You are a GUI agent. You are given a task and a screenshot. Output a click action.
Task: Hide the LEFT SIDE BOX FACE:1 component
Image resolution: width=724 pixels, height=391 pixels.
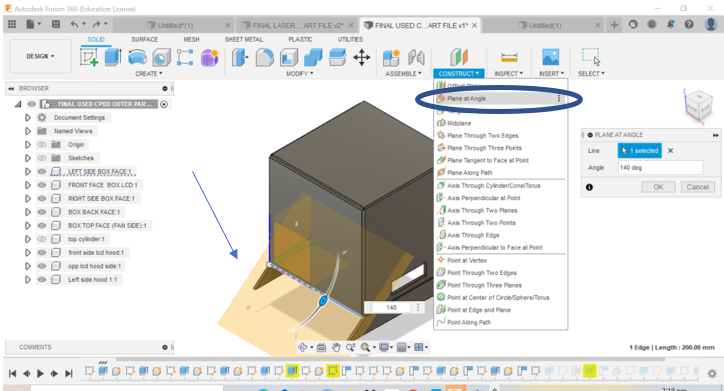pos(42,172)
